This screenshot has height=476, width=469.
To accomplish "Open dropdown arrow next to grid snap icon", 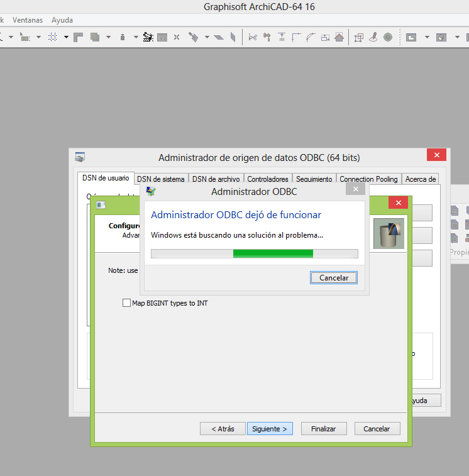I will click(x=66, y=37).
